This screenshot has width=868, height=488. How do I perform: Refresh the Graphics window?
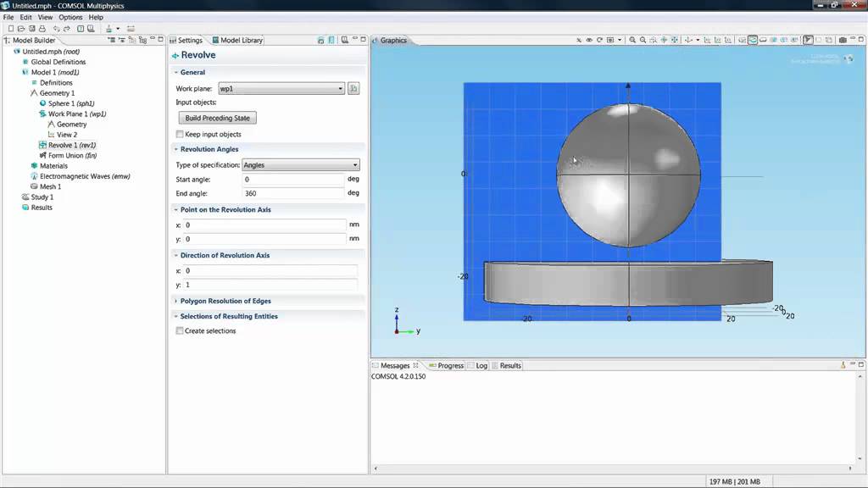tap(599, 40)
